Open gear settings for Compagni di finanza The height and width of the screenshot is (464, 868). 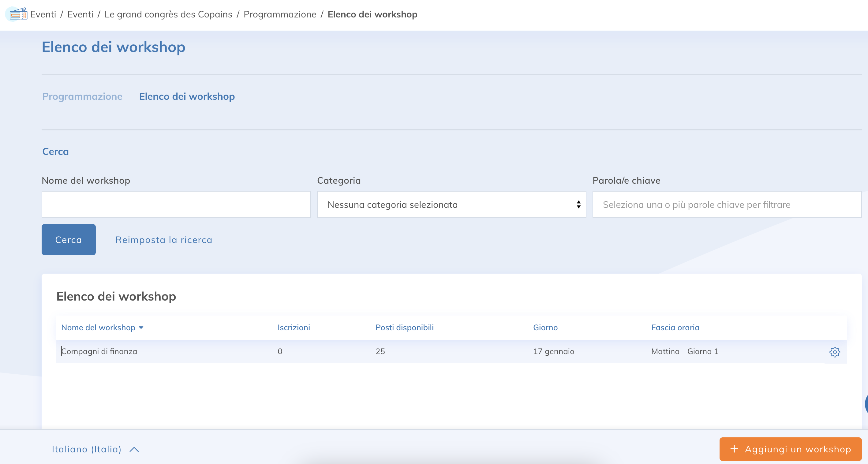tap(834, 352)
